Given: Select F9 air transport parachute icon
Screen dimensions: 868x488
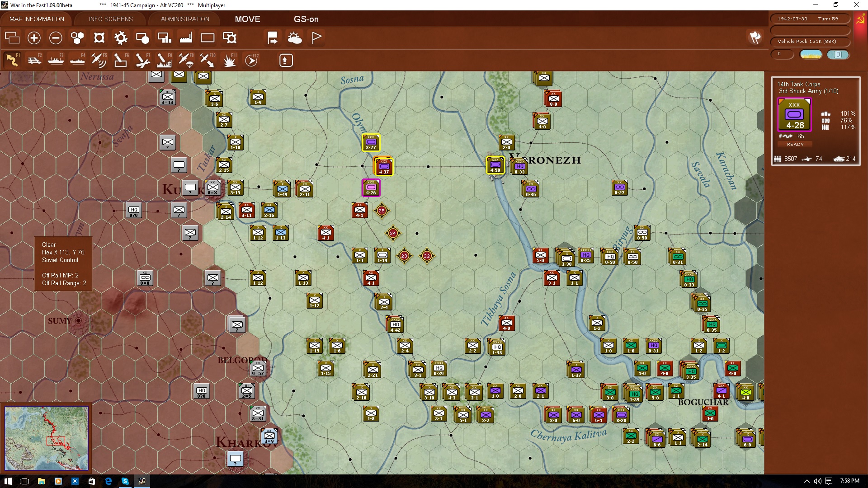Looking at the screenshot, I should pos(186,60).
